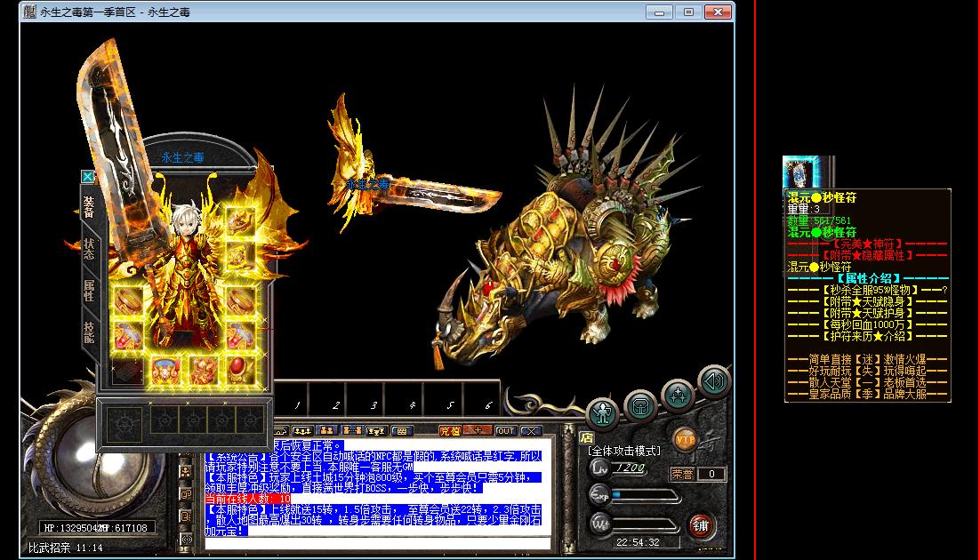980x560 pixels.
Task: Select the necklace equipment slot
Action: (241, 255)
